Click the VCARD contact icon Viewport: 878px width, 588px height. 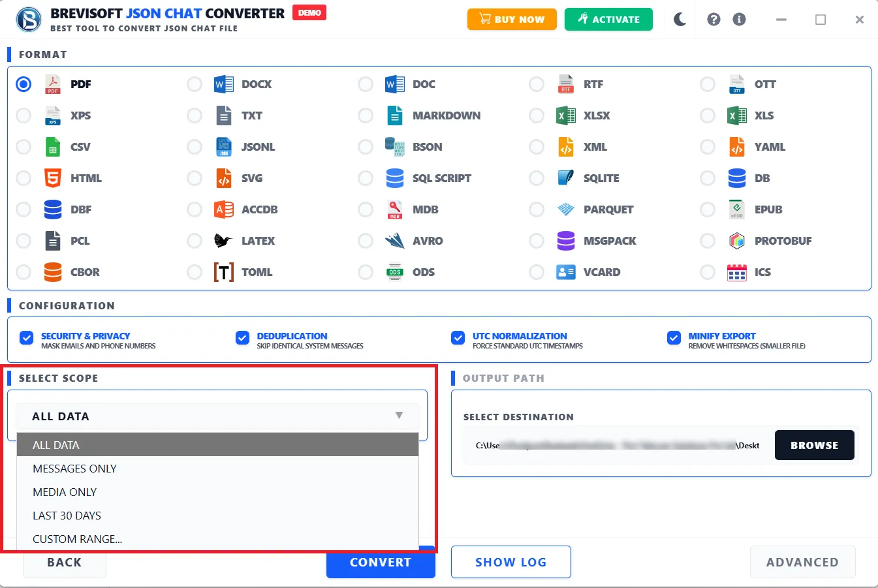tap(566, 272)
